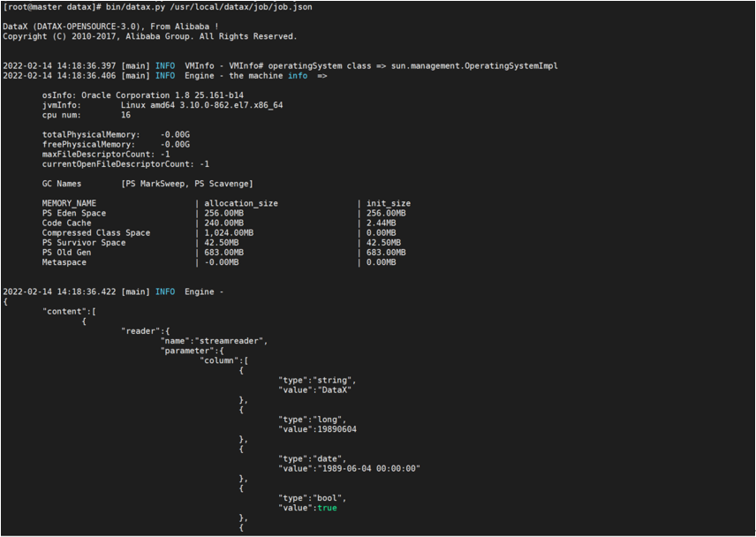This screenshot has height=537, width=756.
Task: Click the Compressed Class Space row
Action: coord(96,232)
